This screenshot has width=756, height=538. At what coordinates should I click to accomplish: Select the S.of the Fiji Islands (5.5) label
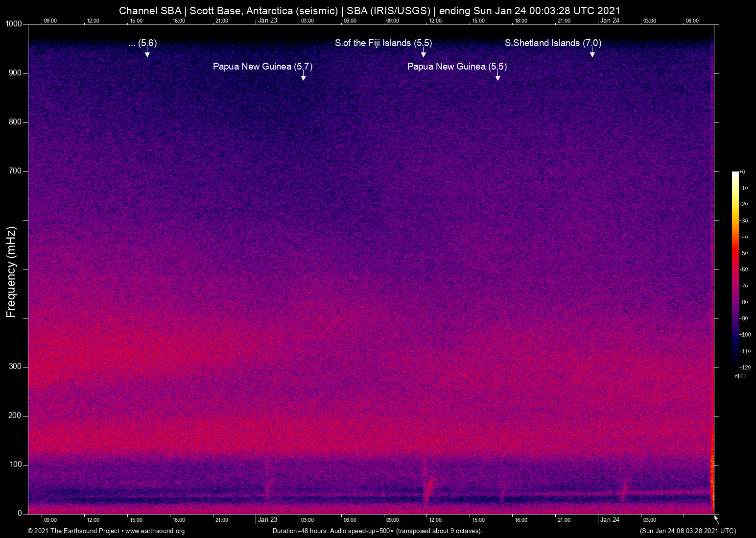pyautogui.click(x=383, y=43)
